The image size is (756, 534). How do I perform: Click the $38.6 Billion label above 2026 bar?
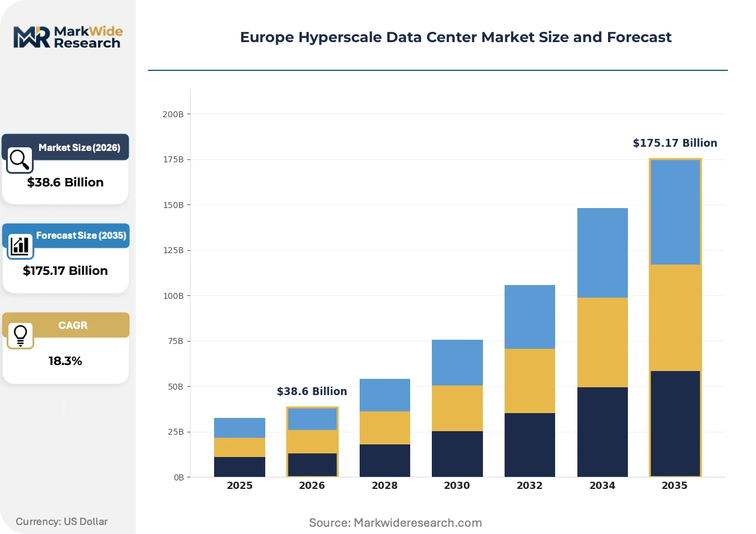click(312, 391)
